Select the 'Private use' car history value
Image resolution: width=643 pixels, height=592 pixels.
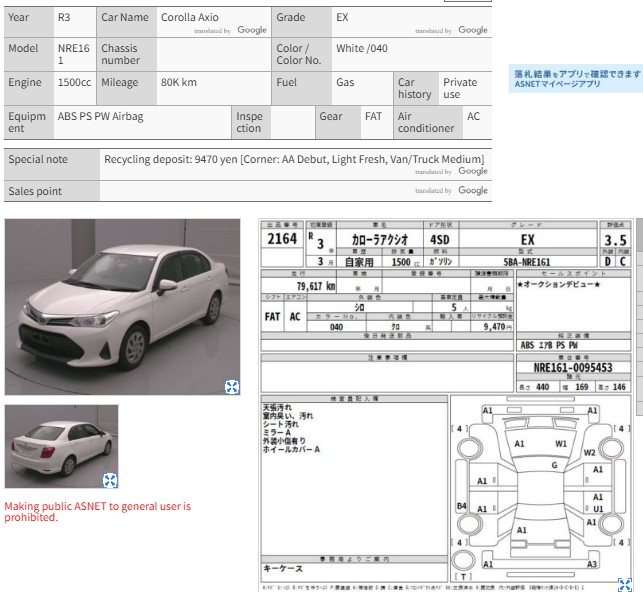(460, 88)
